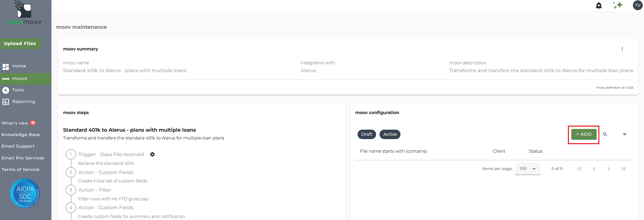This screenshot has height=220, width=644.
Task: Open step 4 Action - Custom Fields
Action: pyautogui.click(x=106, y=207)
